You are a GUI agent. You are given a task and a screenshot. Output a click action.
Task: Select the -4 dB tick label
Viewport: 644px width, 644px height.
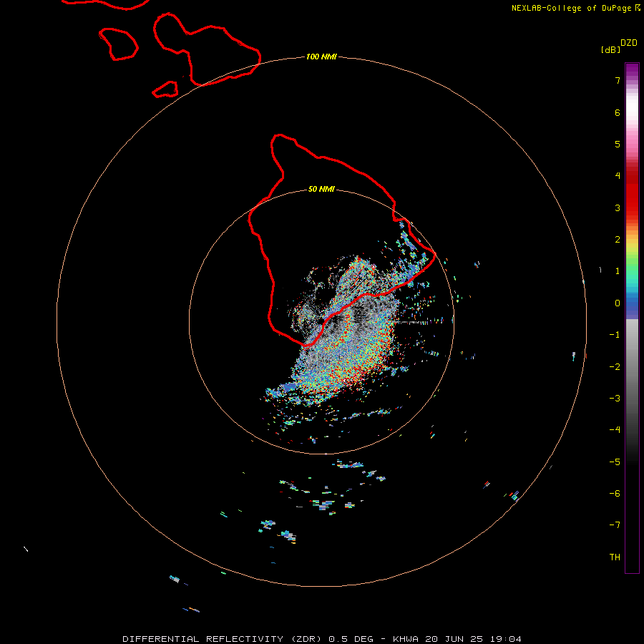[615, 429]
